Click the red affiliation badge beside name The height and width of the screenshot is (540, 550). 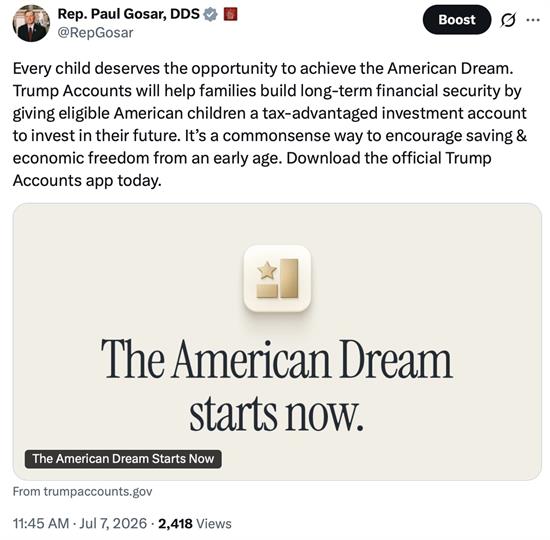point(230,14)
